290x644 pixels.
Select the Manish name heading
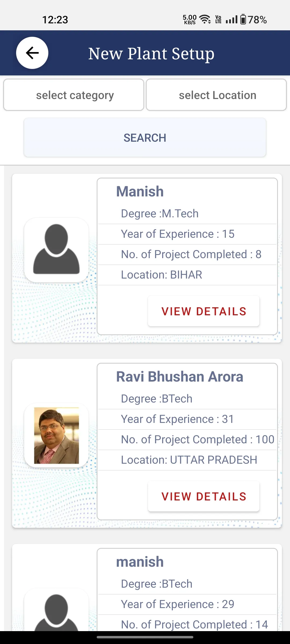[x=140, y=192]
